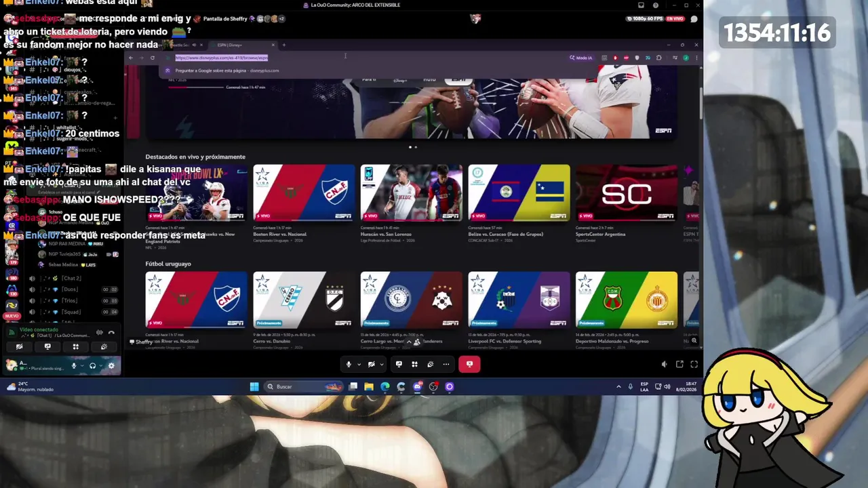
Task: Click the Discord disconnect call icon
Action: (x=111, y=332)
